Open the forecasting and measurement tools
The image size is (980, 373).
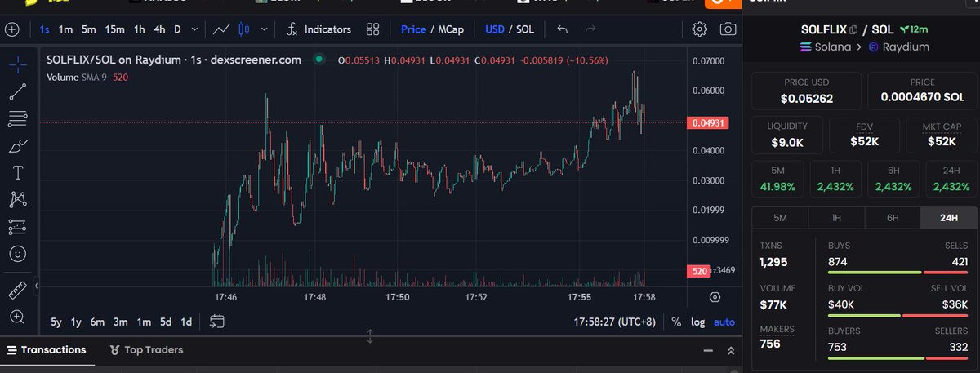point(17,226)
